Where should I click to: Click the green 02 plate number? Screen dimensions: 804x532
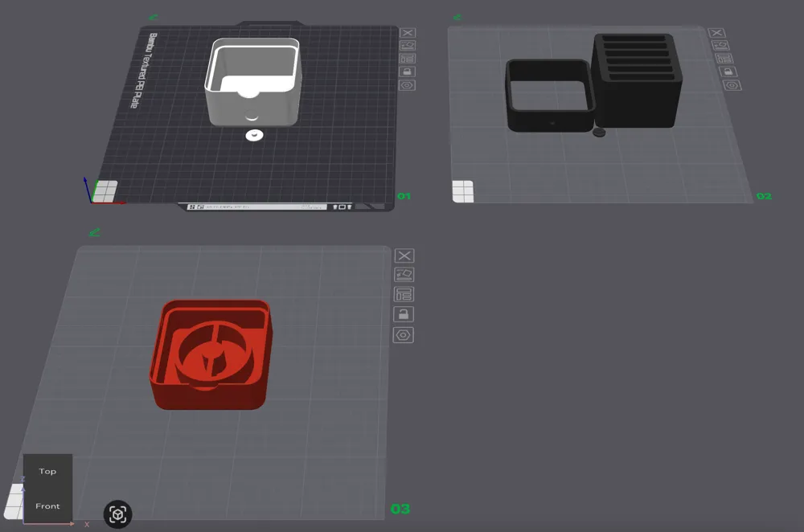pyautogui.click(x=764, y=196)
